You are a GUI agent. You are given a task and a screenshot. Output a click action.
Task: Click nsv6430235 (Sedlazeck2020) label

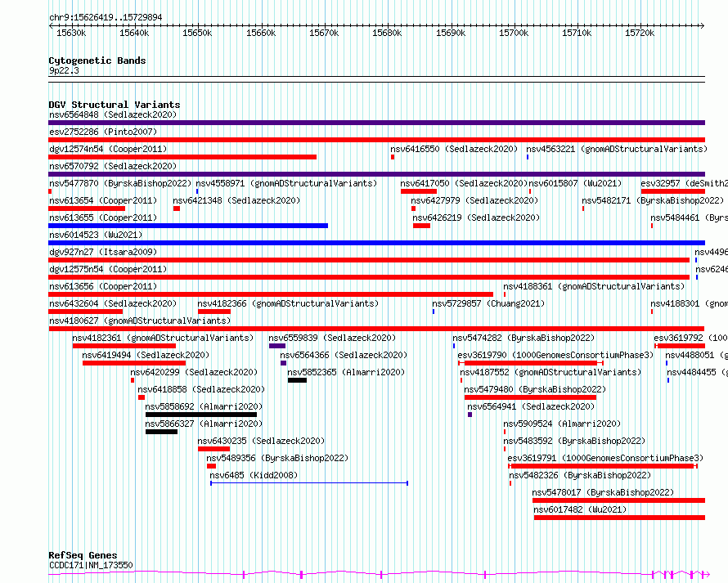coord(261,441)
